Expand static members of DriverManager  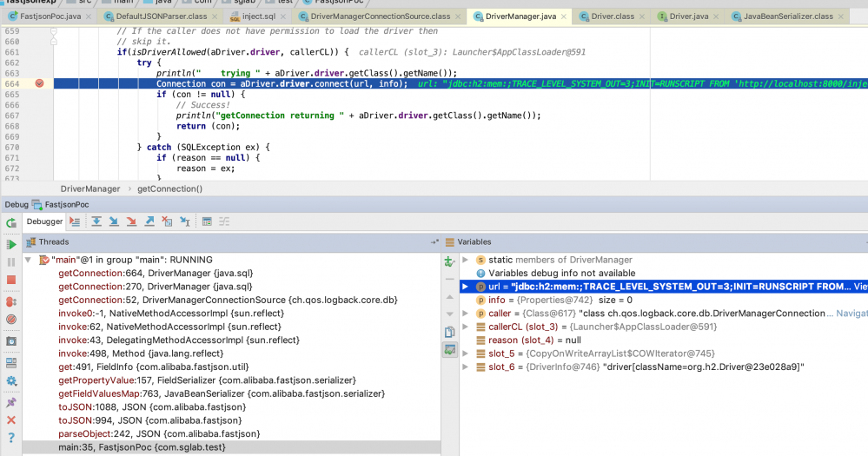pyautogui.click(x=465, y=260)
